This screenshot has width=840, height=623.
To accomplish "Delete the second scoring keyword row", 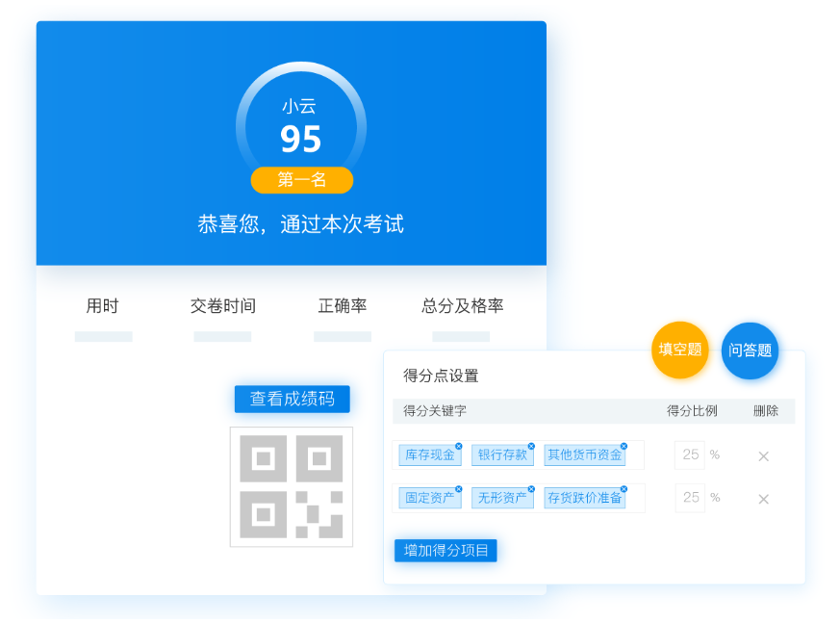I will pos(763,499).
